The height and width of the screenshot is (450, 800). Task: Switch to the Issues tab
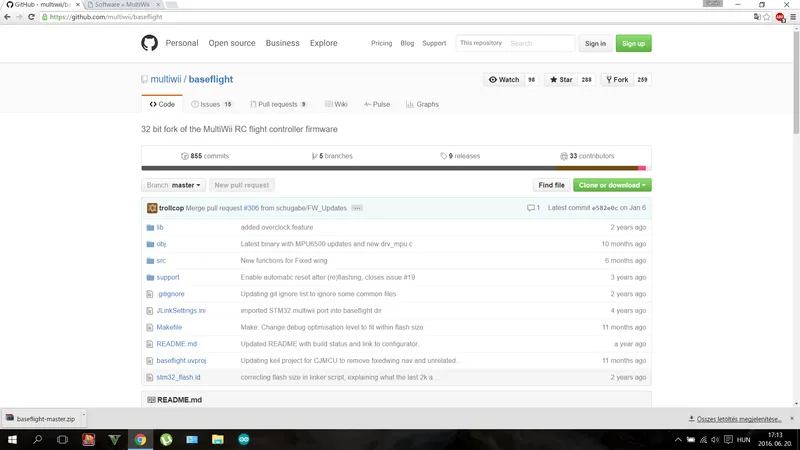[x=211, y=104]
